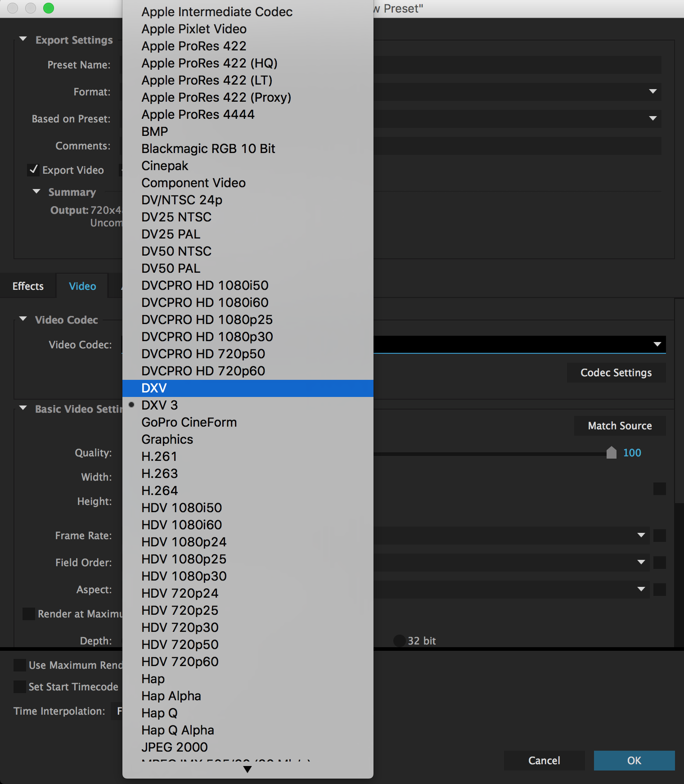Choose Hap Q Alpha codec

tap(178, 730)
